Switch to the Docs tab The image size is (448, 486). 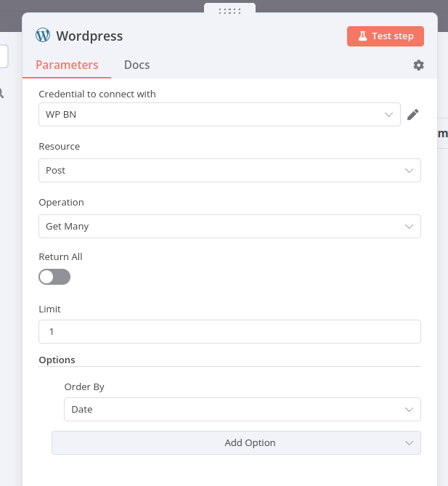pos(137,65)
